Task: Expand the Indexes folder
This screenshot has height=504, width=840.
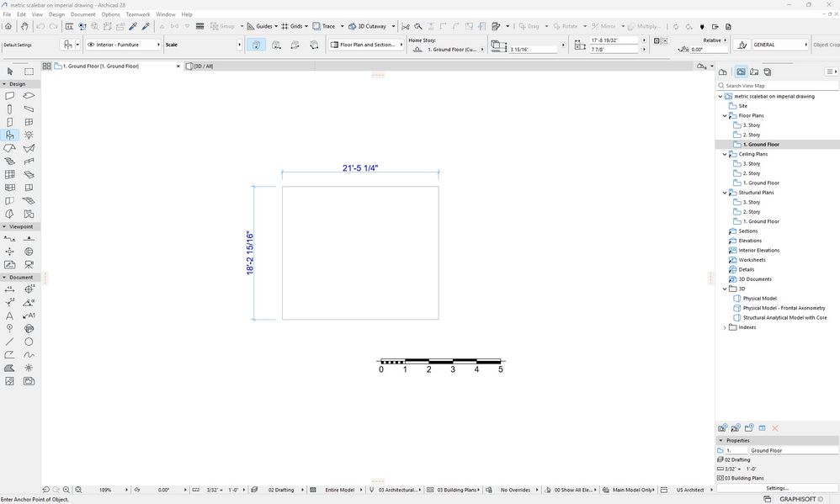Action: coord(725,327)
